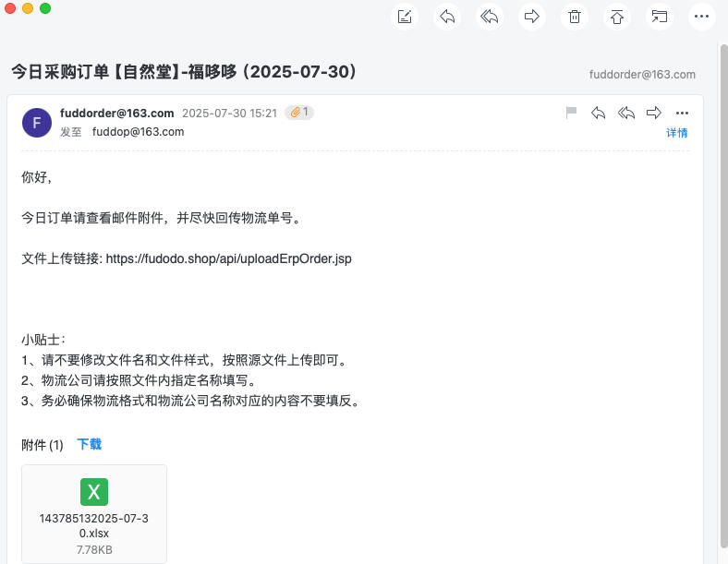Screen dimensions: 728x564
Task: Click the top toolbar reply icon
Action: pyautogui.click(x=447, y=17)
